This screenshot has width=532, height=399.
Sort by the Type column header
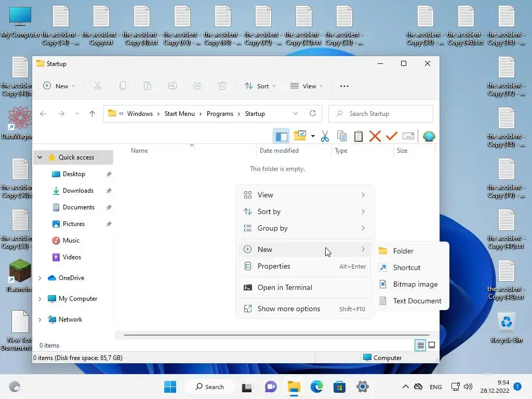click(362, 151)
